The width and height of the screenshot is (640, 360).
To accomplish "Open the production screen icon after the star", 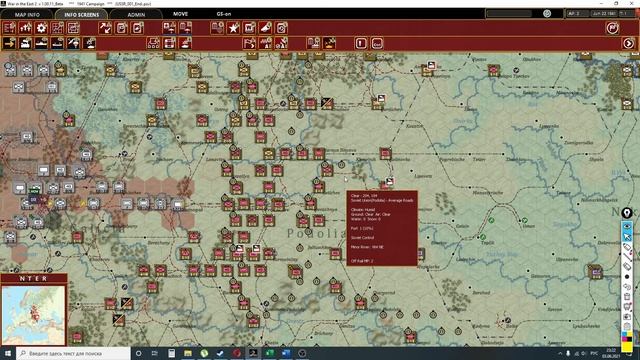I will (x=249, y=28).
